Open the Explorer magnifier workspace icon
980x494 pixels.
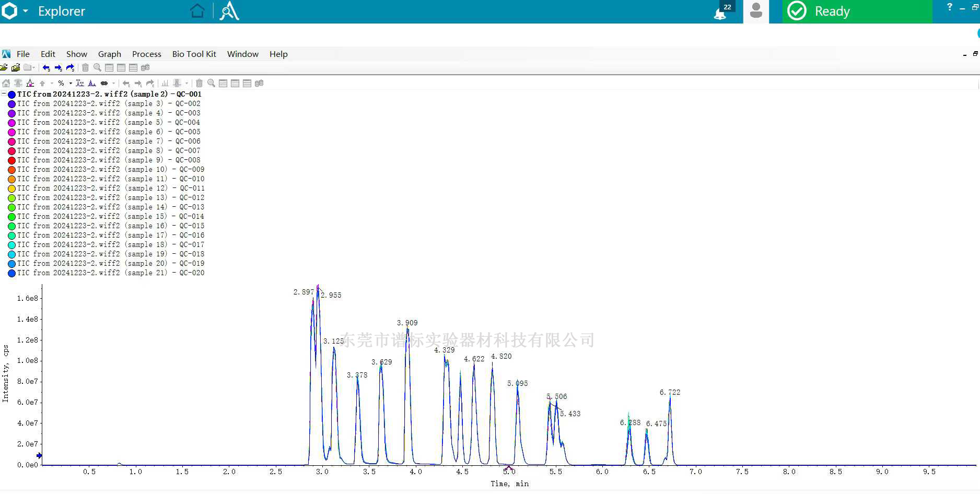point(229,11)
